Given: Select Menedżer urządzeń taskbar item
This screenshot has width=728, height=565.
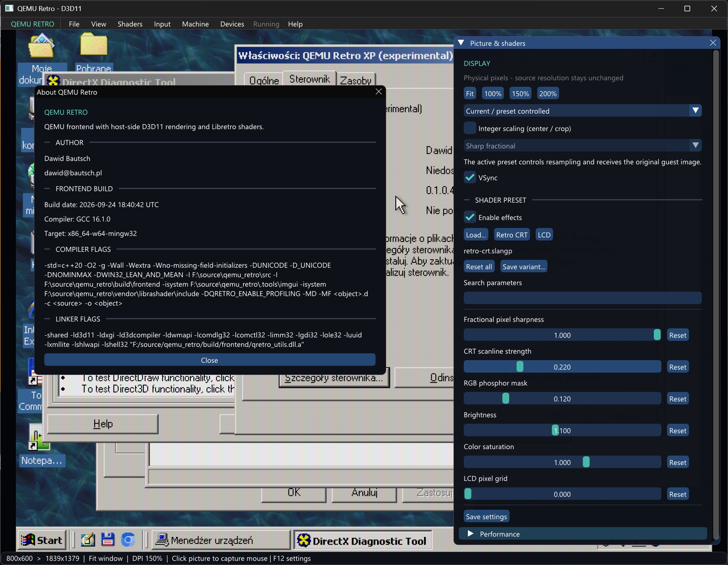Looking at the screenshot, I should 221,540.
